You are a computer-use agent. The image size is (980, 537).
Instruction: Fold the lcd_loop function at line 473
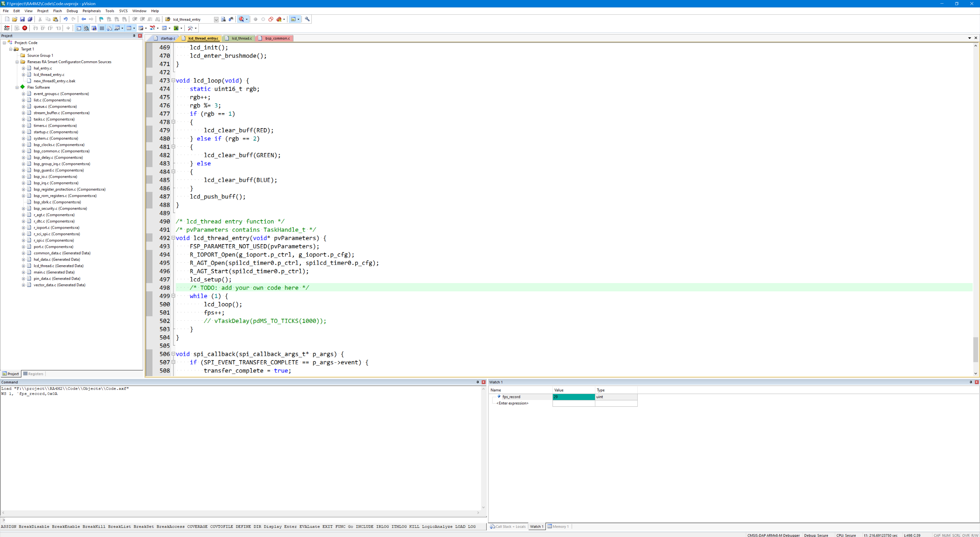173,81
